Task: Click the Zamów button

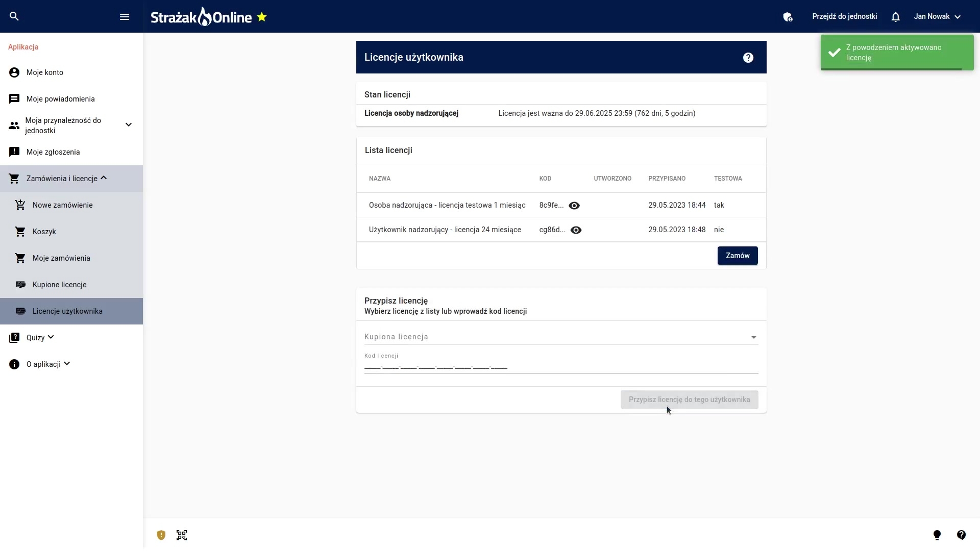Action: tap(738, 256)
